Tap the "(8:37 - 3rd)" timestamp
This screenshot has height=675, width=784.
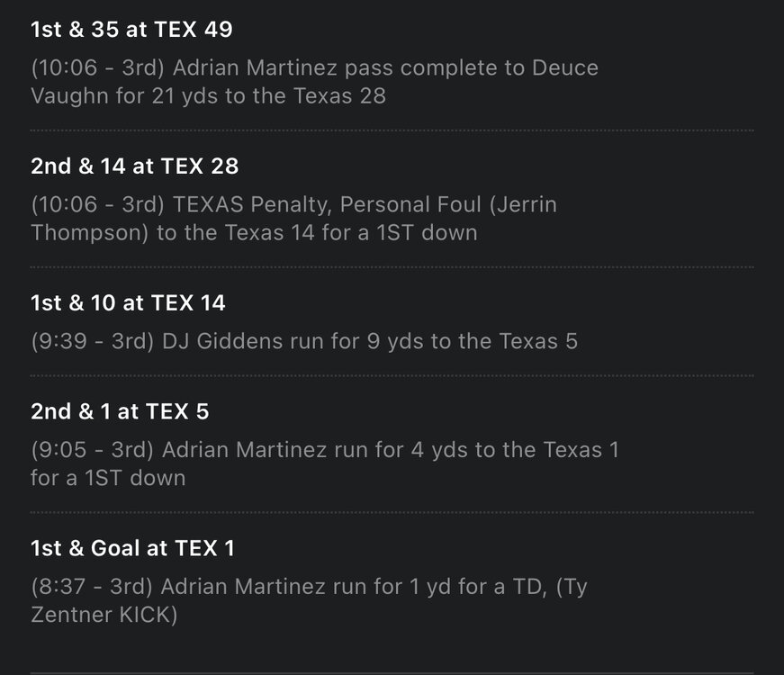(94, 588)
